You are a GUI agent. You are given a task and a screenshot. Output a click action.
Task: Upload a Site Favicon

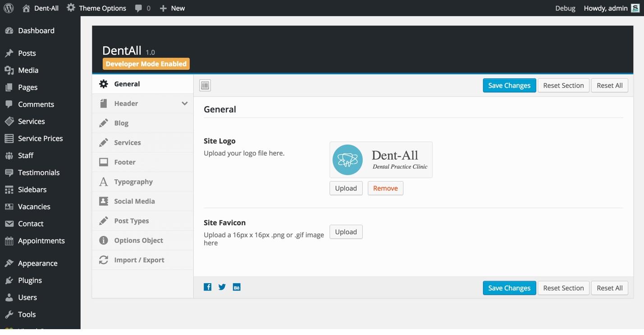346,232
